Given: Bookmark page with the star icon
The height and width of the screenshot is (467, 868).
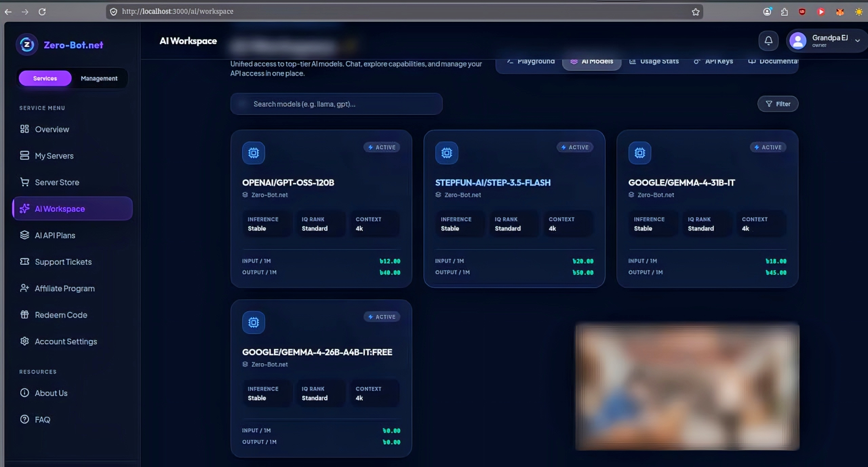Looking at the screenshot, I should [695, 12].
